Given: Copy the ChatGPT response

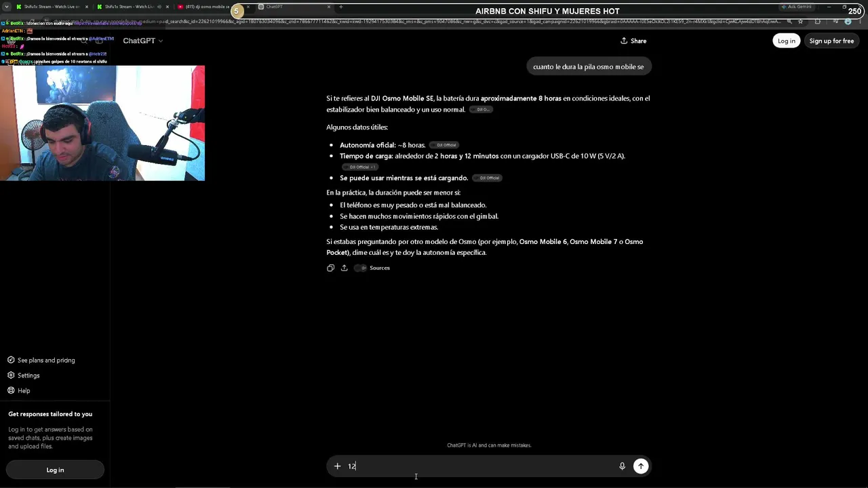Looking at the screenshot, I should [330, 268].
